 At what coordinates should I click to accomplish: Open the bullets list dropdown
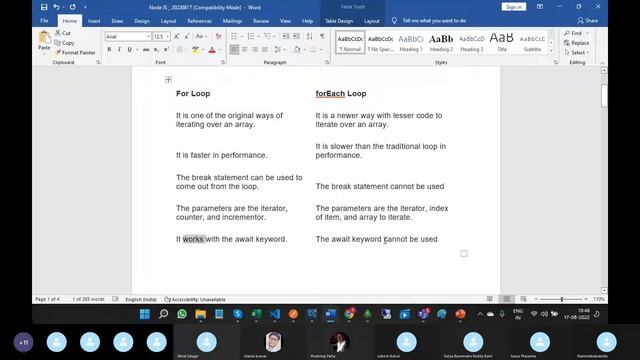pos(241,36)
